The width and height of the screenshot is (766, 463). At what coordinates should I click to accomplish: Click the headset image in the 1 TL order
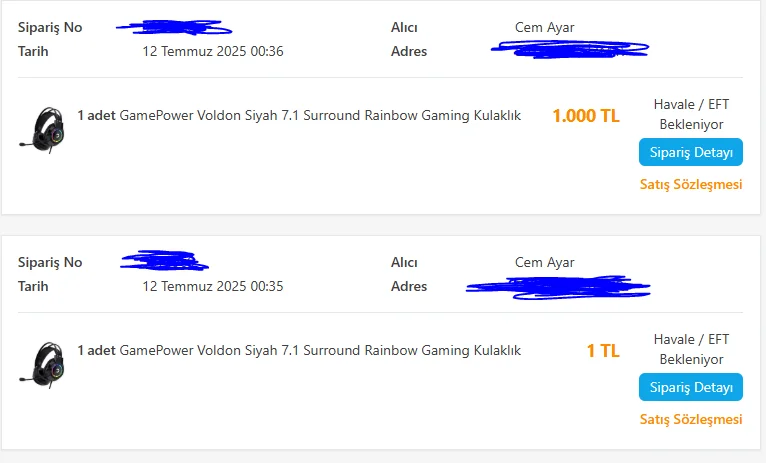tap(43, 364)
